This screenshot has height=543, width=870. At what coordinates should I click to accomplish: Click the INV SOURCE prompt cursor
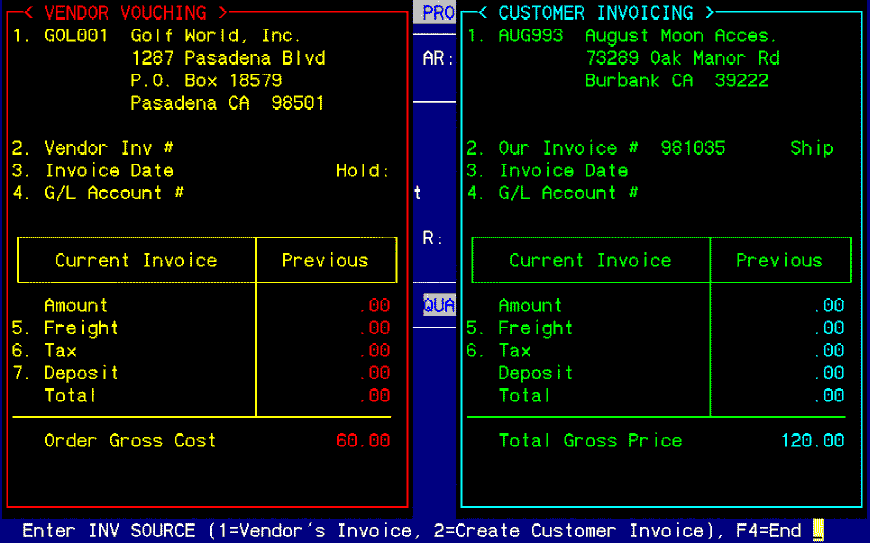point(817,530)
